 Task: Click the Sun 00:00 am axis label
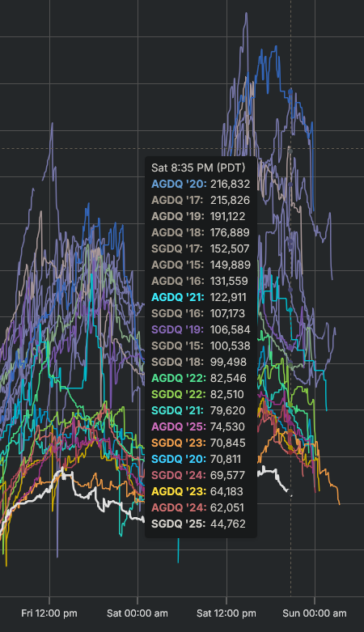[x=315, y=613]
